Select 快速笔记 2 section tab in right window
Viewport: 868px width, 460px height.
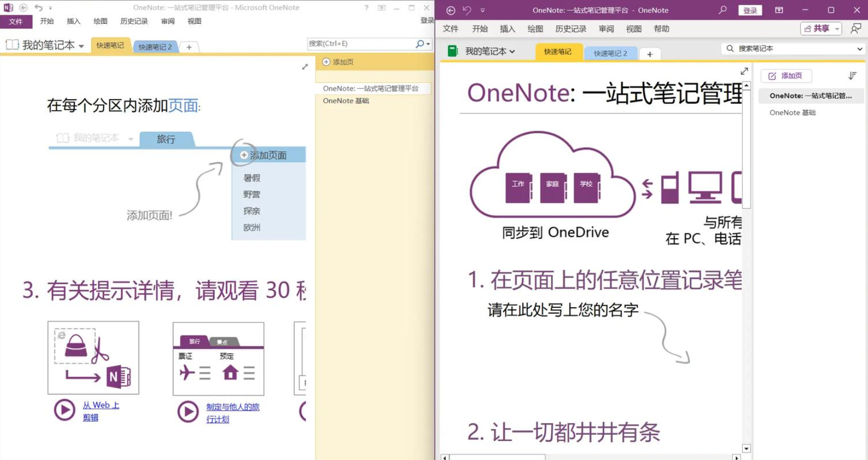click(x=611, y=53)
